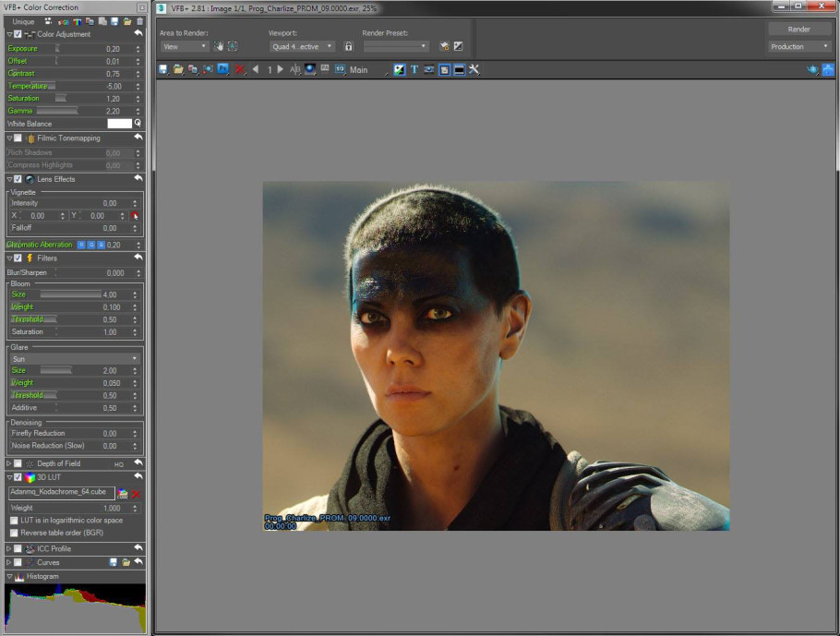
Task: Click the Gamma slider bar
Action: point(58,111)
